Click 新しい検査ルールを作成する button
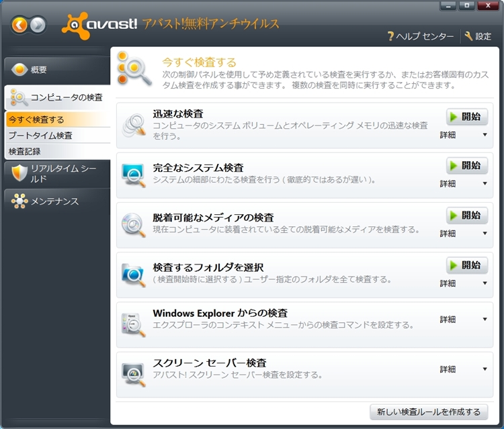This screenshot has height=429, width=504. [x=429, y=412]
